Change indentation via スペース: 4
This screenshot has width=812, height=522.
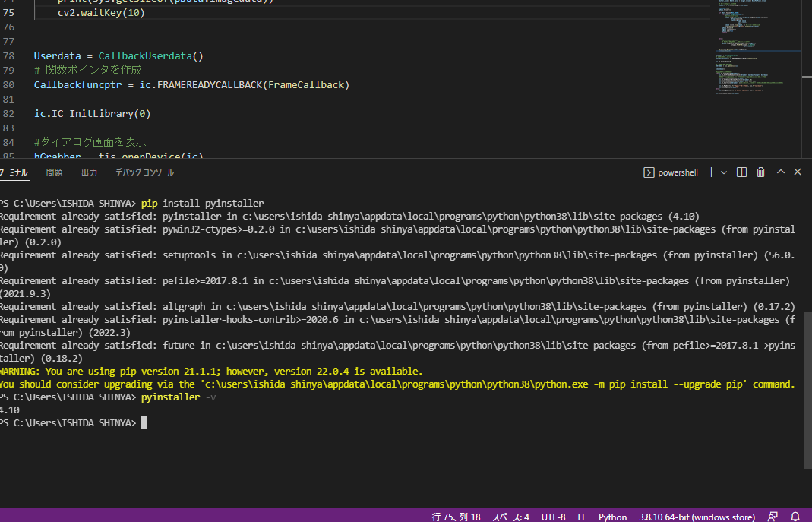click(510, 517)
